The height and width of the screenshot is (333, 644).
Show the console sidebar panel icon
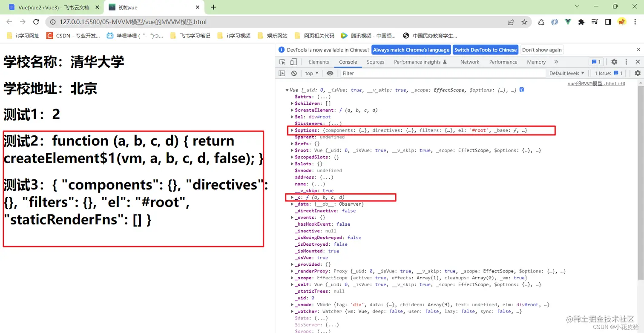pyautogui.click(x=282, y=73)
